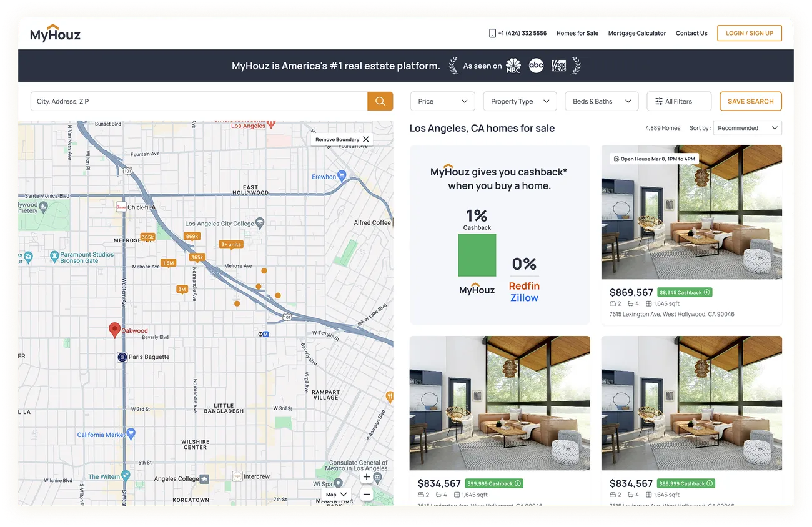This screenshot has height=527, width=812.
Task: Click the NBC logo in banner
Action: [513, 66]
